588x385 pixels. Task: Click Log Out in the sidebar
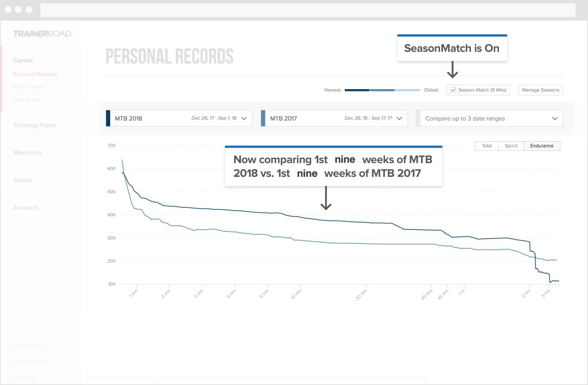point(24,378)
